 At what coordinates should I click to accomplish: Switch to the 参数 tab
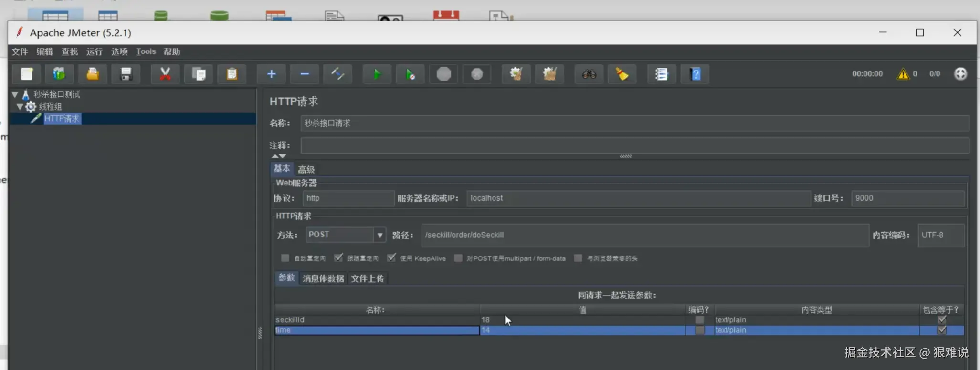point(286,278)
